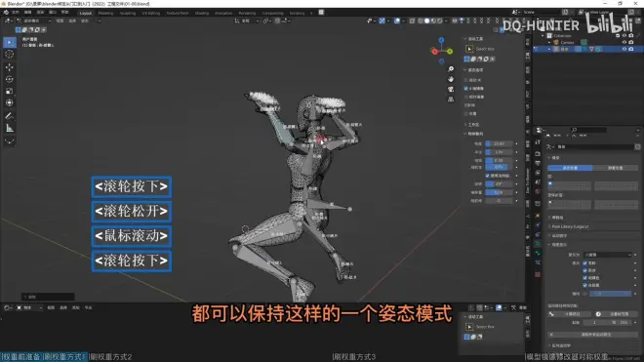Screen dimensions: 644x362
Task: Select the Scale tool in left toolbar
Action: (x=9, y=91)
